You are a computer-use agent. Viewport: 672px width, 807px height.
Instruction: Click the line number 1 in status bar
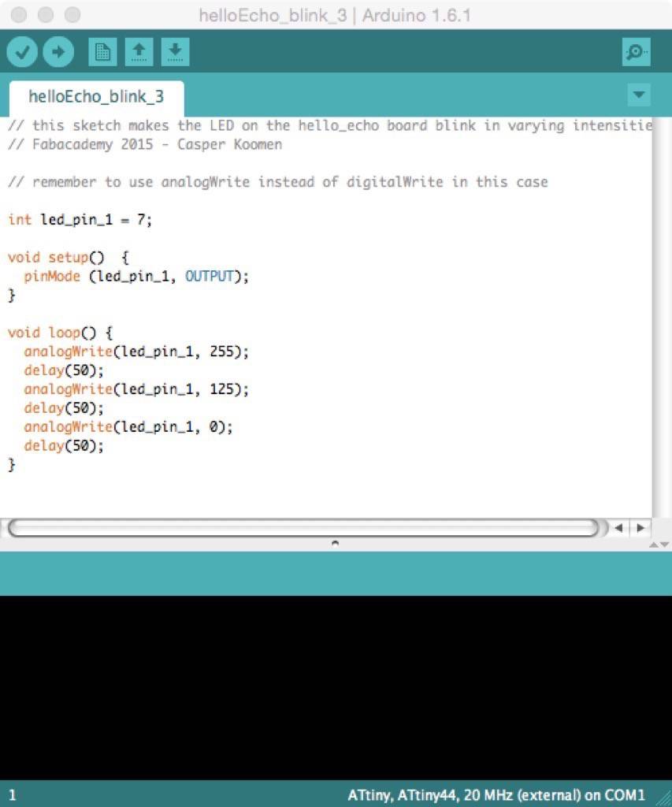coord(13,795)
